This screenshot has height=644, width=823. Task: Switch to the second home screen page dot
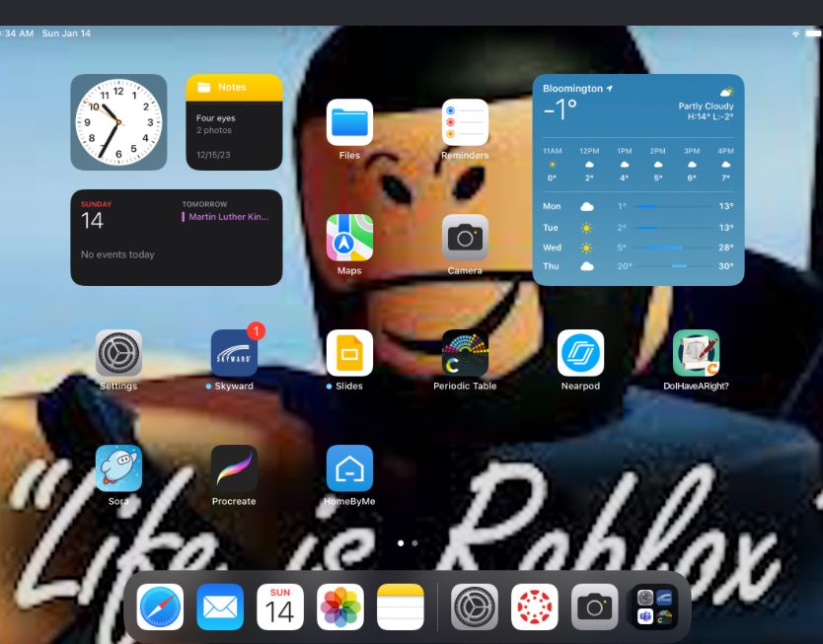pos(414,542)
